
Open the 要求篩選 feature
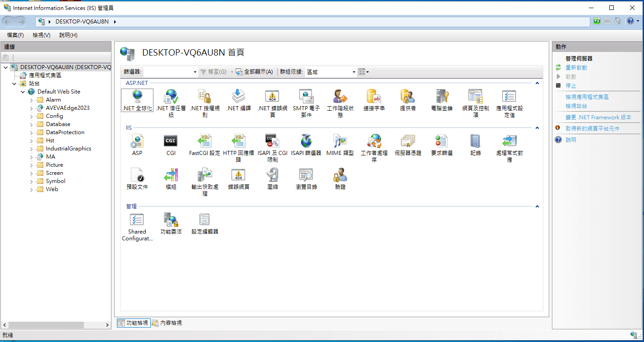[442, 145]
